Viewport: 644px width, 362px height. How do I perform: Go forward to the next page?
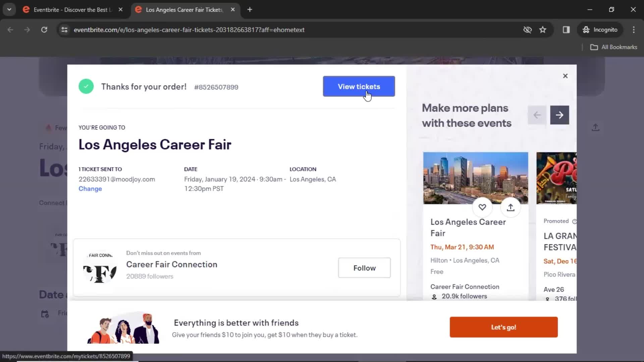[27, 30]
